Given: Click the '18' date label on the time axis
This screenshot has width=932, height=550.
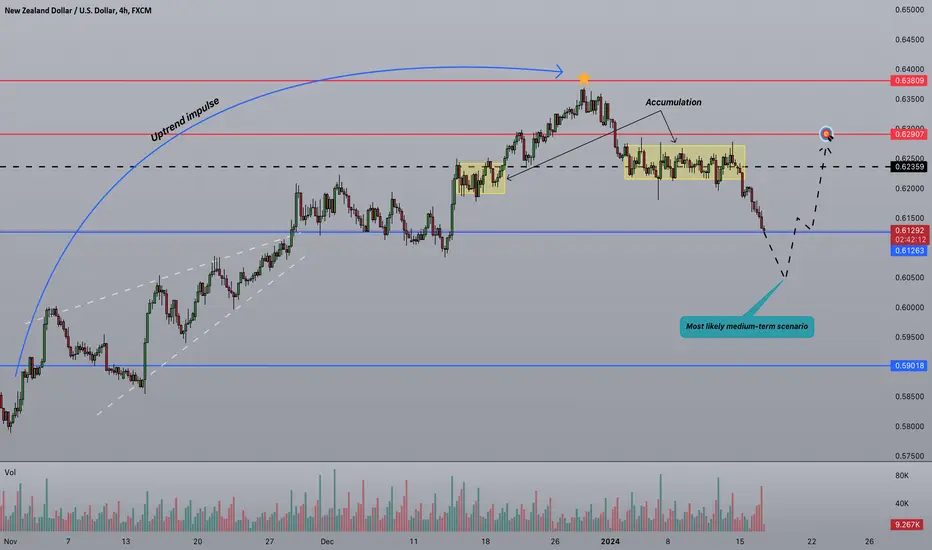Looking at the screenshot, I should (x=485, y=542).
